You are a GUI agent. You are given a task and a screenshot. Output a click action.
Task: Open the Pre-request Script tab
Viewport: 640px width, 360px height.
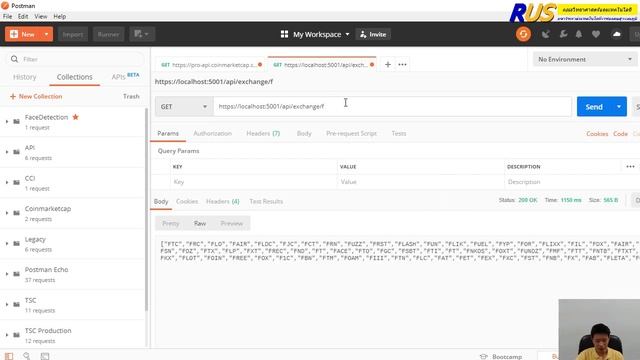click(351, 133)
